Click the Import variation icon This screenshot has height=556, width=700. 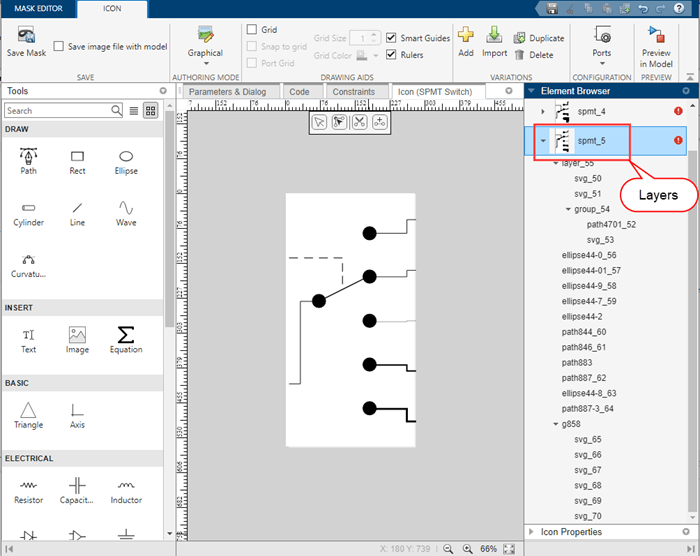(x=494, y=34)
